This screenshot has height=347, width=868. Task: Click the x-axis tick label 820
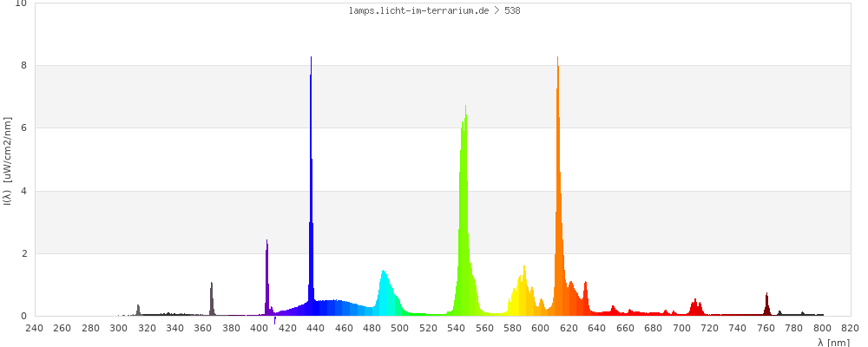[x=851, y=328]
